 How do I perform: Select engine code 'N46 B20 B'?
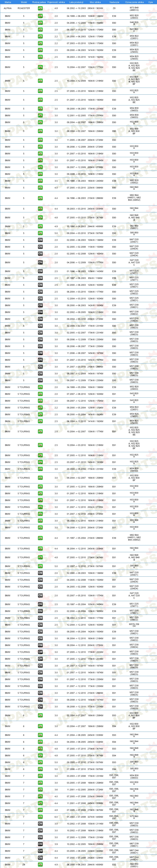coord(134,23)
